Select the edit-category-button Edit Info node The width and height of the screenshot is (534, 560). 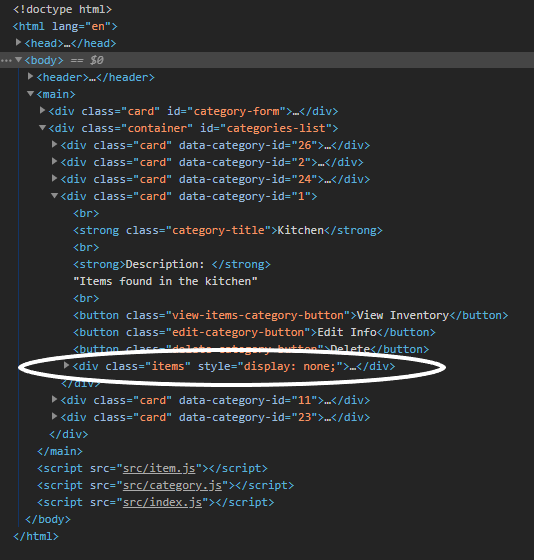click(x=254, y=332)
